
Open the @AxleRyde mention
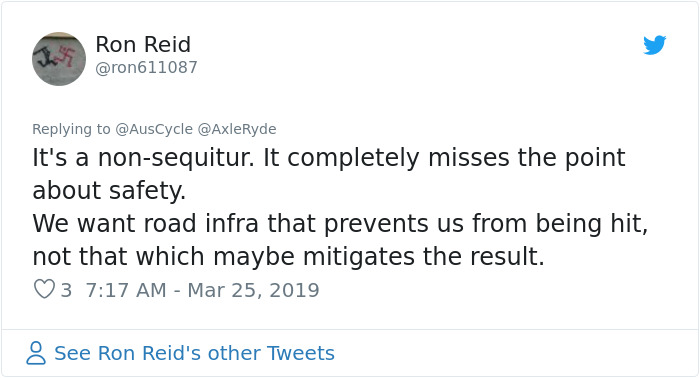click(237, 129)
